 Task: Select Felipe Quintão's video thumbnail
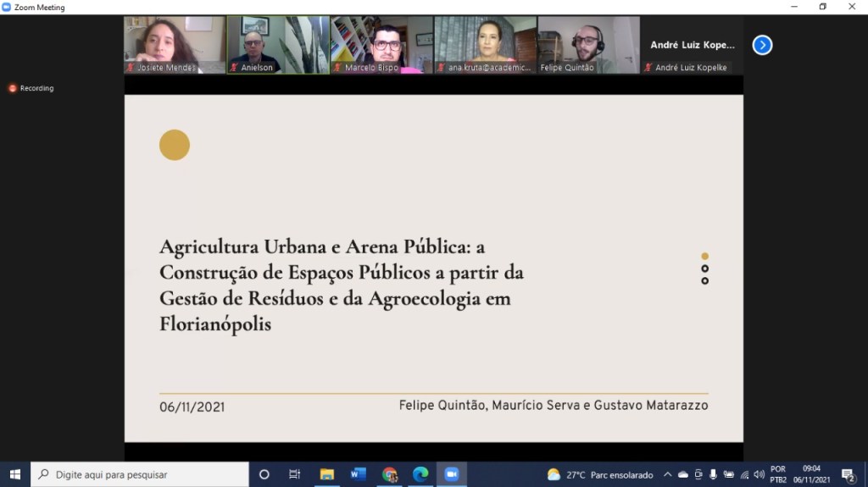(588, 45)
